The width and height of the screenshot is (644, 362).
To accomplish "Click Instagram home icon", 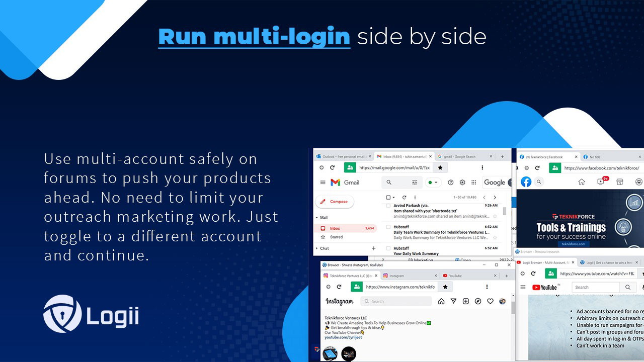I will pyautogui.click(x=441, y=301).
